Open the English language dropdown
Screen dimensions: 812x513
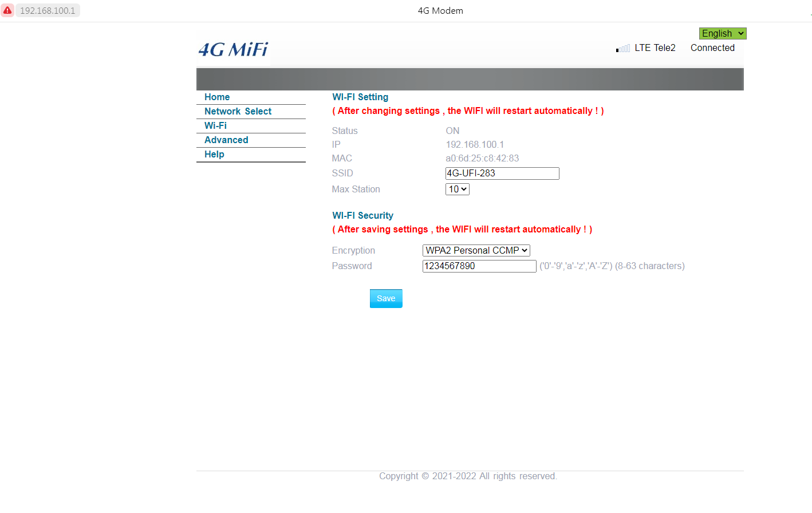click(x=722, y=34)
